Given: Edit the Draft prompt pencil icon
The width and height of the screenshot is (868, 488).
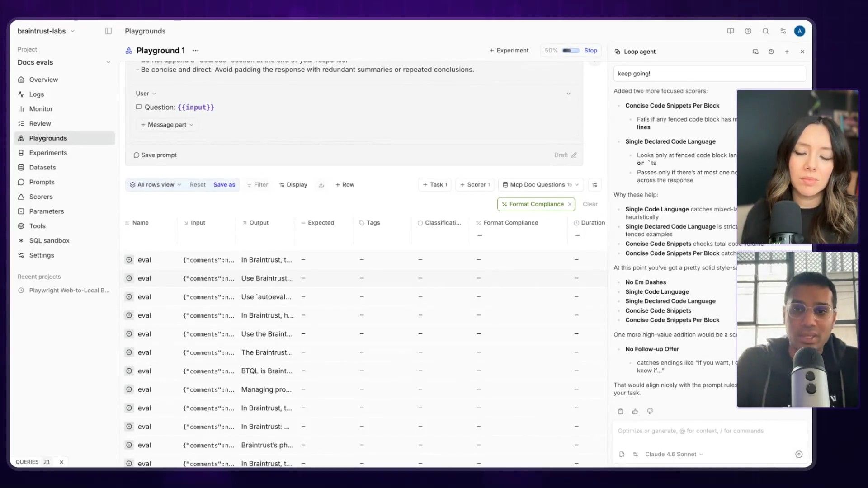Looking at the screenshot, I should [x=574, y=155].
